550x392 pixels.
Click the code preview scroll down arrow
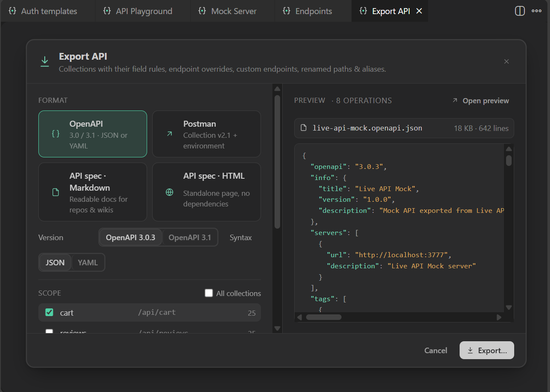point(509,308)
